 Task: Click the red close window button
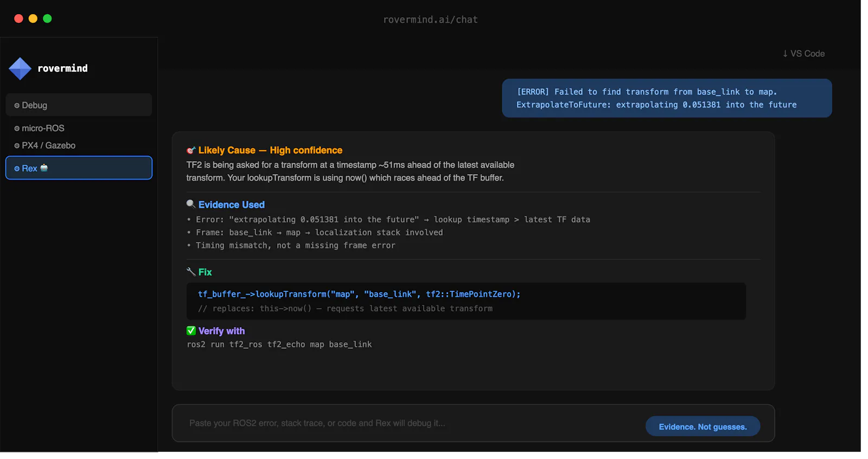pyautogui.click(x=18, y=18)
